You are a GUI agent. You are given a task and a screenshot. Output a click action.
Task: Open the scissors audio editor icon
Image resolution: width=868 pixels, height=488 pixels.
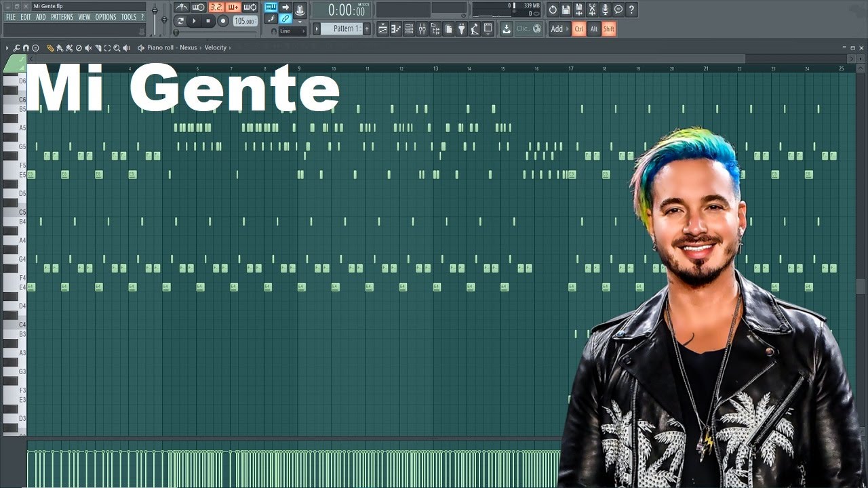(592, 9)
